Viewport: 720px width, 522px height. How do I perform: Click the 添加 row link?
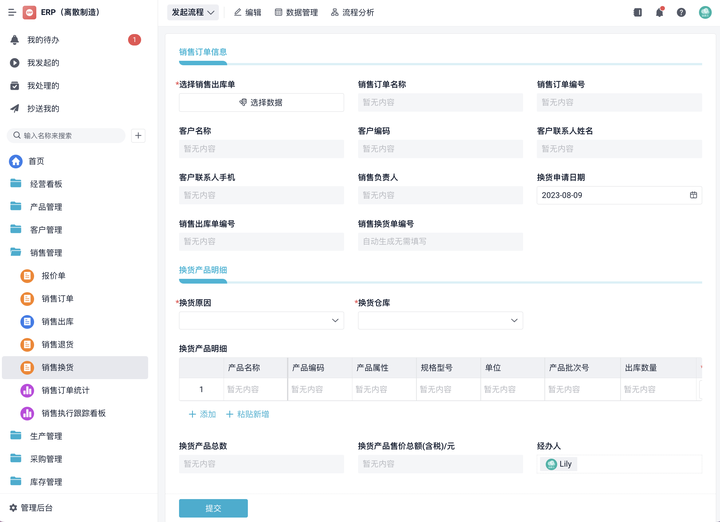click(202, 414)
